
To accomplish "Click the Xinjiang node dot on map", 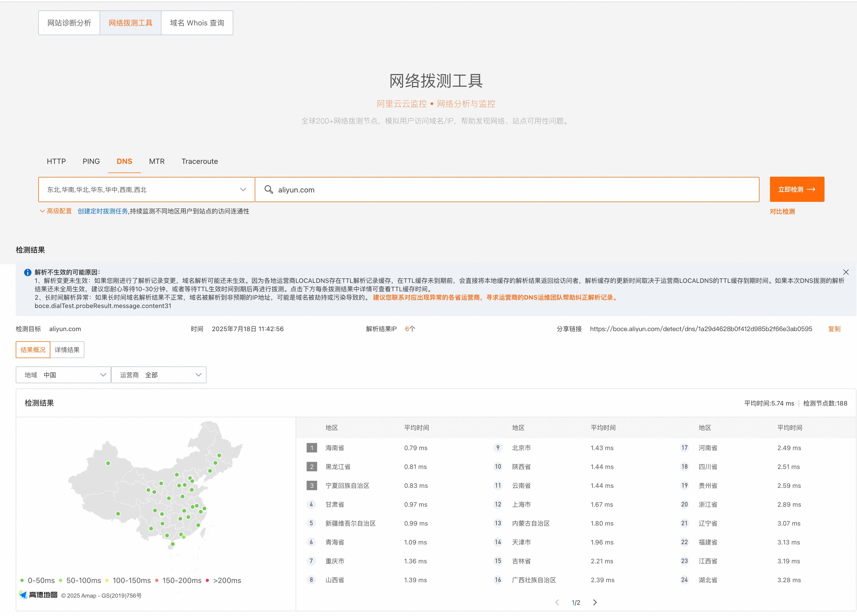I will (x=108, y=463).
